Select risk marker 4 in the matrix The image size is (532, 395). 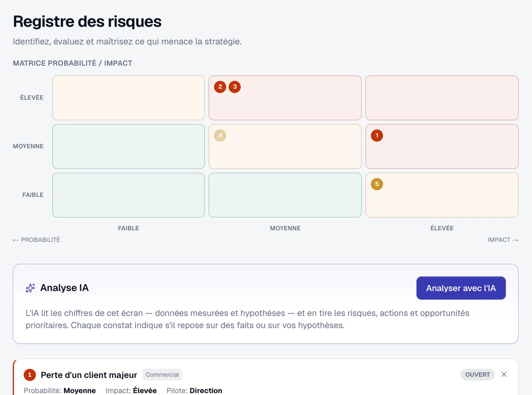220,135
